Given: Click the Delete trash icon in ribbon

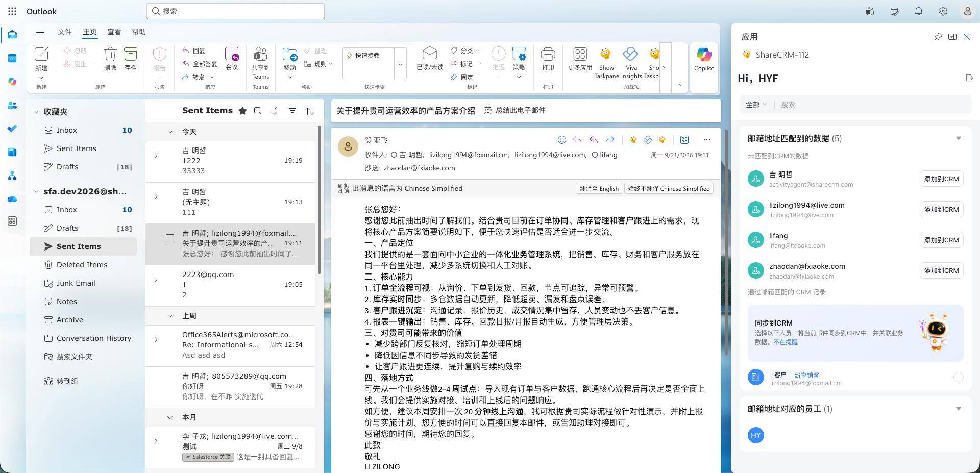Looking at the screenshot, I should 110,54.
